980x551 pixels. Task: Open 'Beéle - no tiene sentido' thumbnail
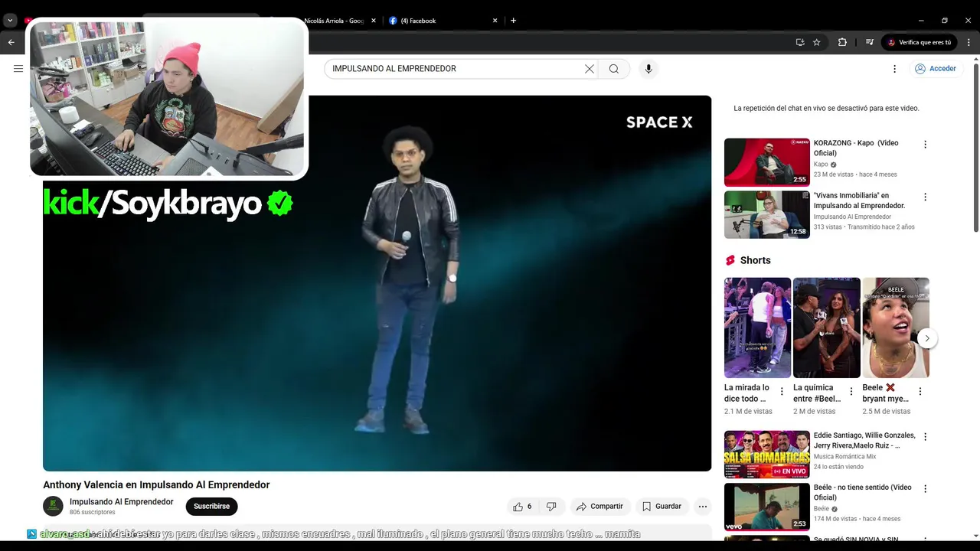coord(766,507)
